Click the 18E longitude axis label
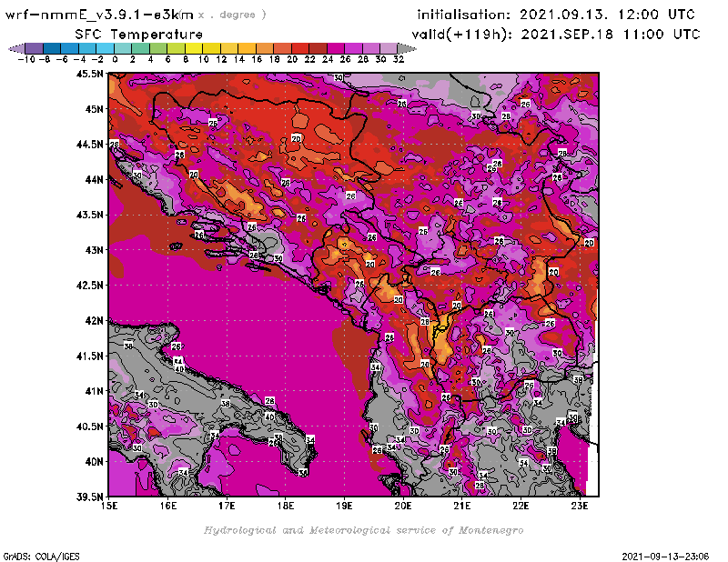Screen dimensions: 728x562 [286, 506]
